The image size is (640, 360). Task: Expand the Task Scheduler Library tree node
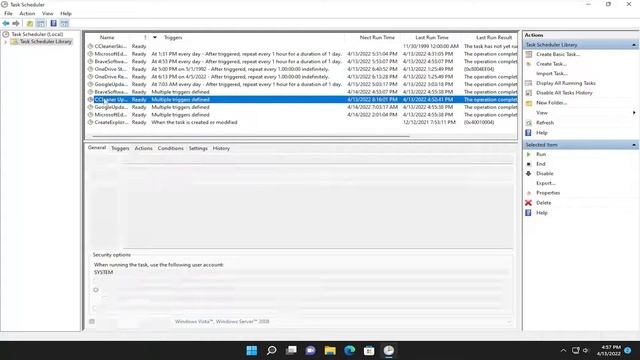click(5, 42)
